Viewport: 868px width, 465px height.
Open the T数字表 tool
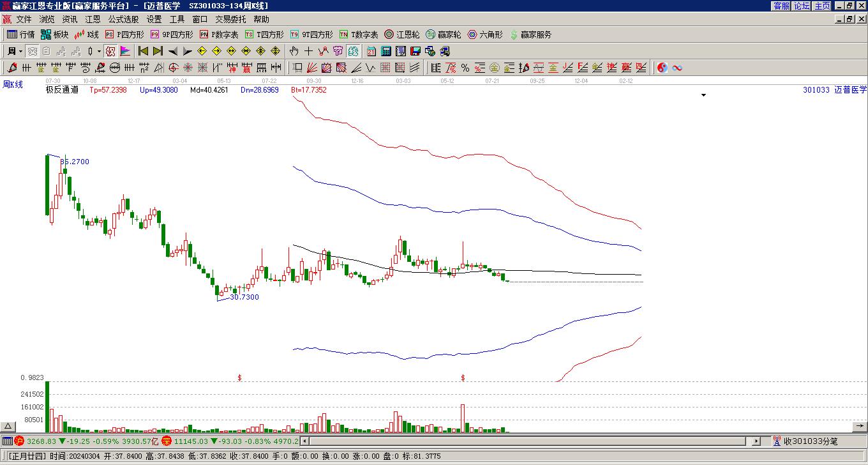click(x=359, y=34)
